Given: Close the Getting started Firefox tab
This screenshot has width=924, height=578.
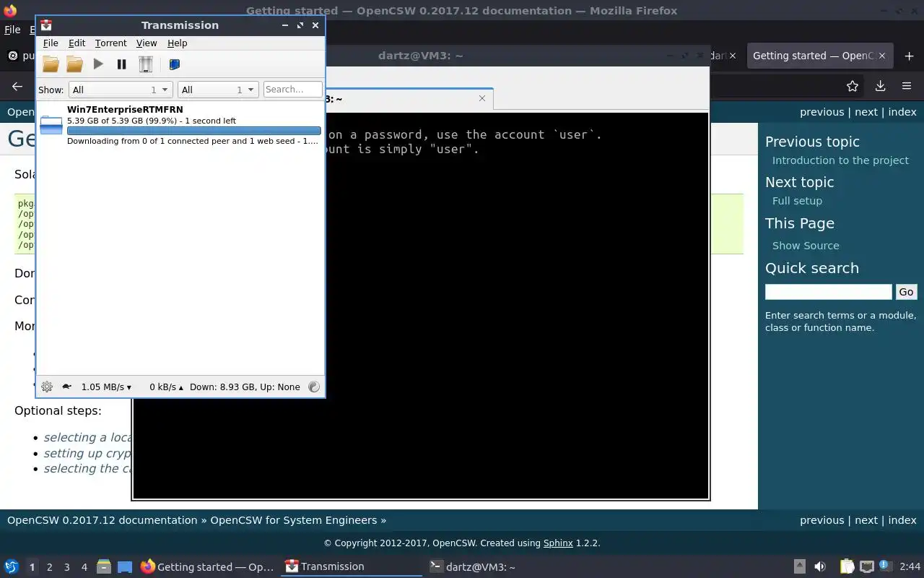Looking at the screenshot, I should coord(884,56).
